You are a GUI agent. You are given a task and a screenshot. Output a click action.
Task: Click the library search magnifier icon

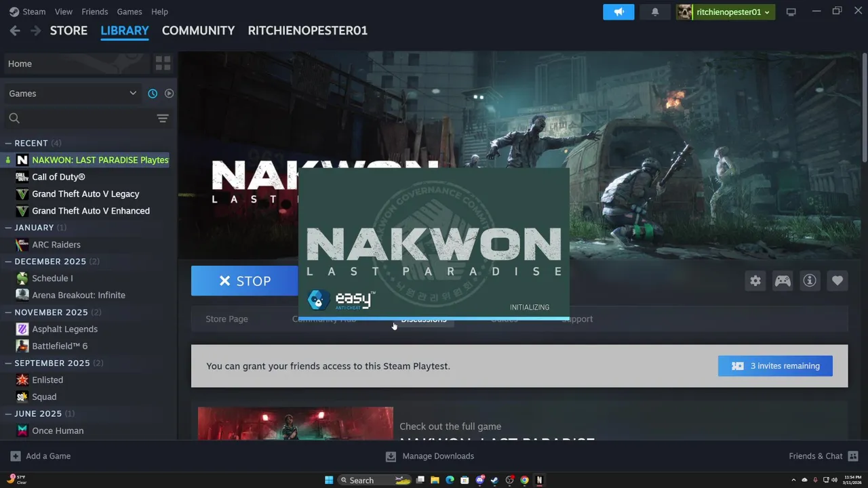click(14, 119)
